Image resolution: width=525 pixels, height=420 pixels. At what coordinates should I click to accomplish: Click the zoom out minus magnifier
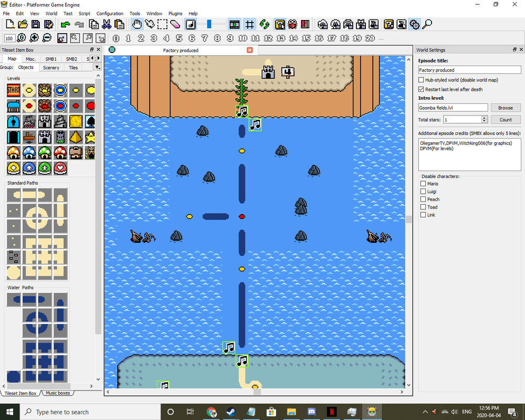point(47,38)
